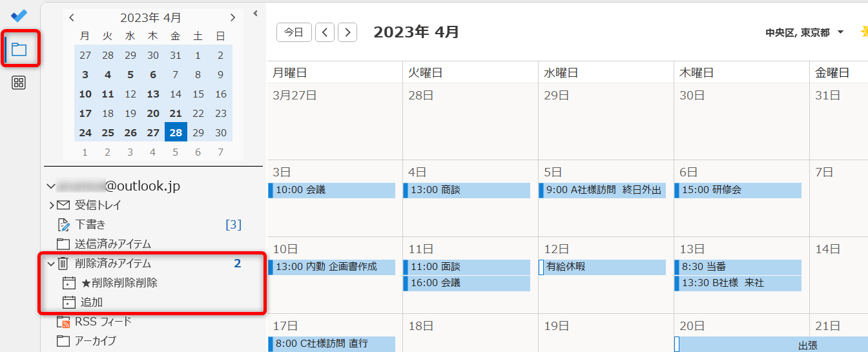The height and width of the screenshot is (352, 868).
Task: Collapse the folder pane with arrow
Action: click(255, 13)
